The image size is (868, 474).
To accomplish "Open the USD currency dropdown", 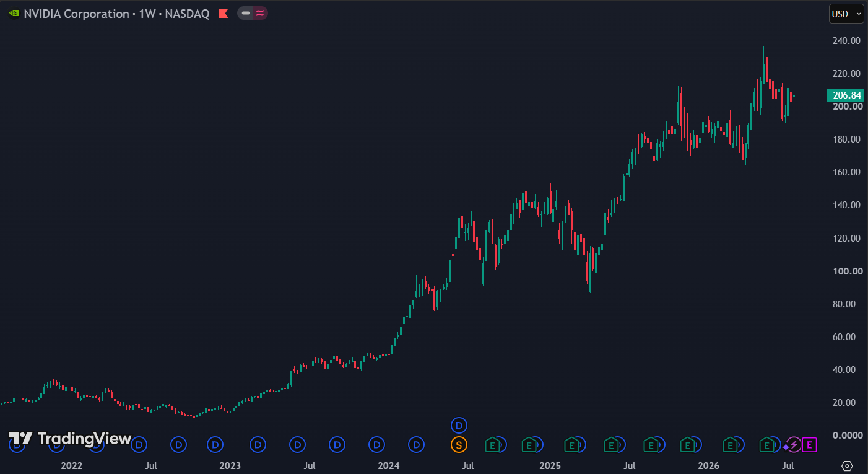I will 846,14.
